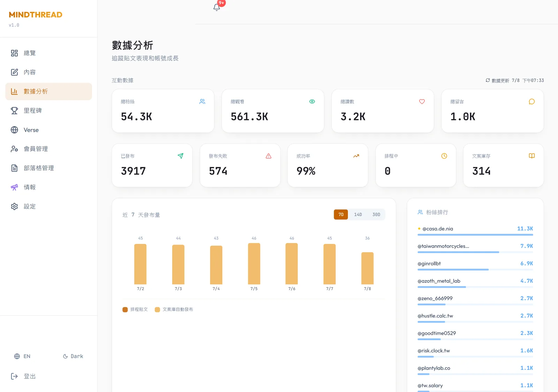The image size is (558, 392).
Task: Open the Verse section
Action: click(x=48, y=130)
